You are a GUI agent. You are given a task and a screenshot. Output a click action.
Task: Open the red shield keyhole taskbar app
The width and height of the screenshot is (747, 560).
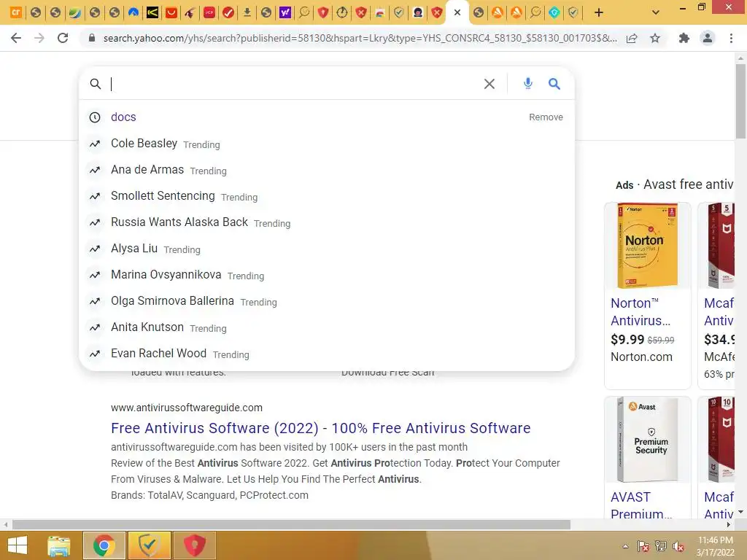pyautogui.click(x=194, y=545)
